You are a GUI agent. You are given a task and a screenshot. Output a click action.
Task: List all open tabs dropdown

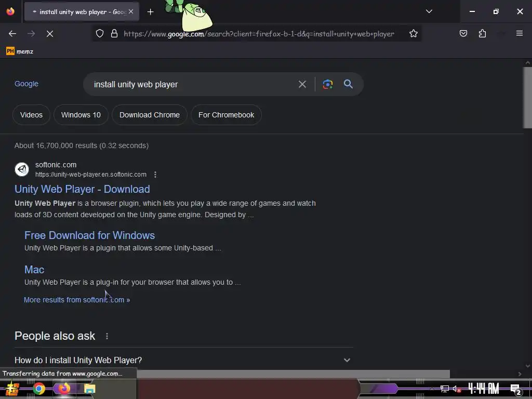click(x=429, y=11)
